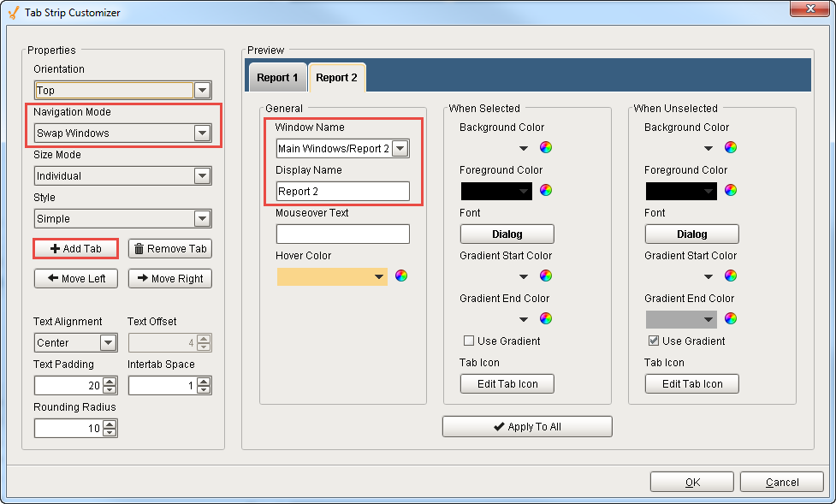Increase the Text Padding spinner value
Viewport: 836px width, 504px height.
coord(109,382)
